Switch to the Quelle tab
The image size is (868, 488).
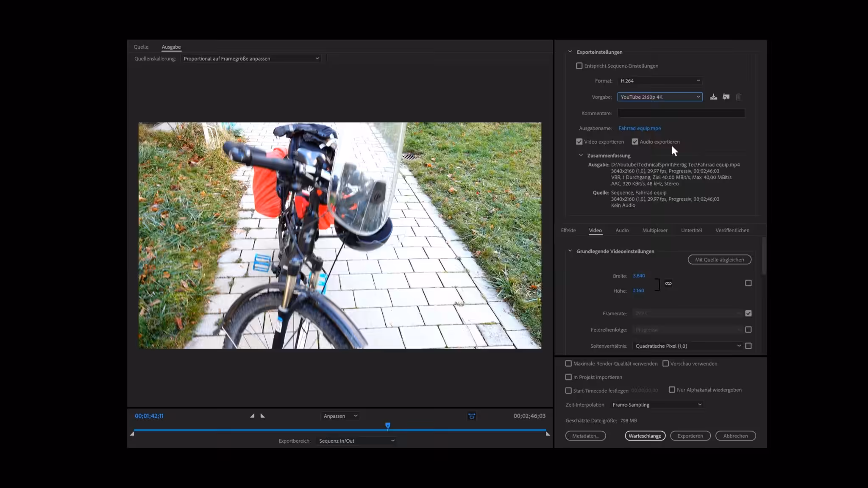141,47
